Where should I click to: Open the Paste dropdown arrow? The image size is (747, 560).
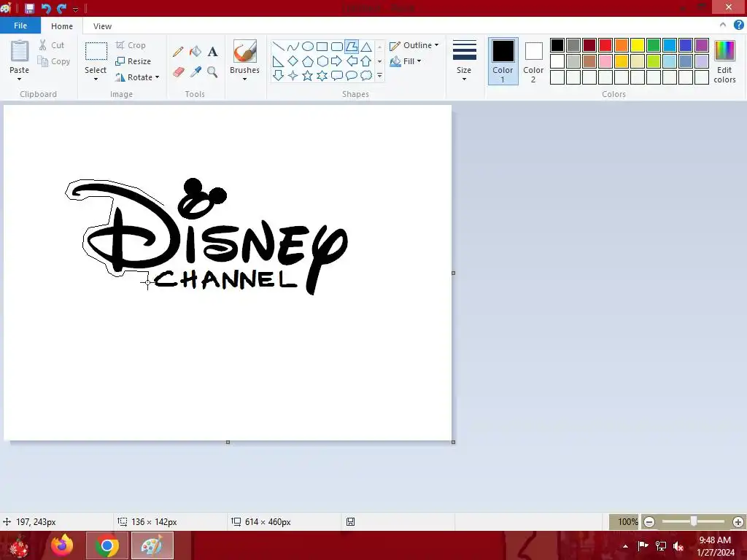19,79
